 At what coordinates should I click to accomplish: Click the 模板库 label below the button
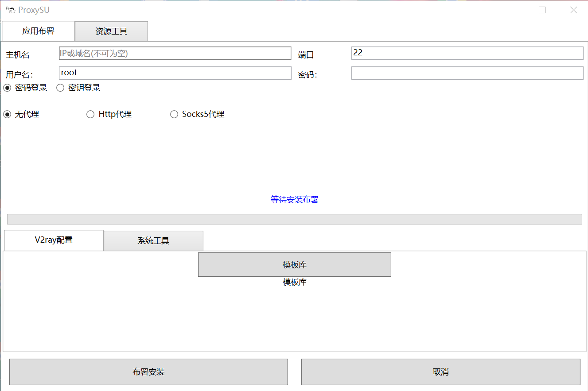click(x=295, y=282)
